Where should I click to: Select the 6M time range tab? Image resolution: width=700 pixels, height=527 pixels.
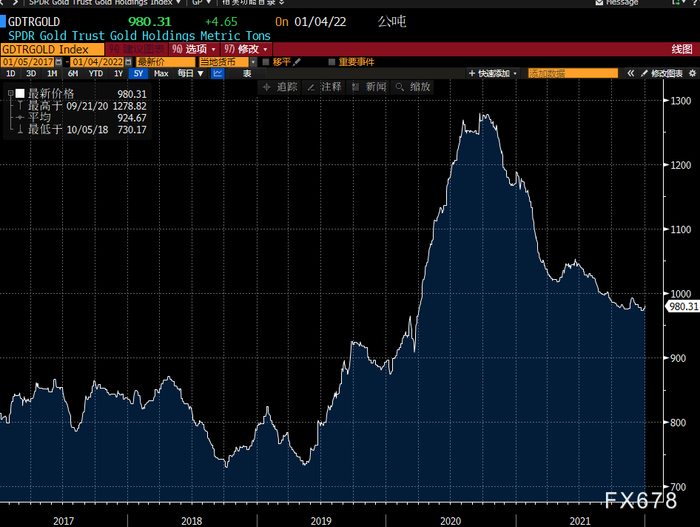73,73
